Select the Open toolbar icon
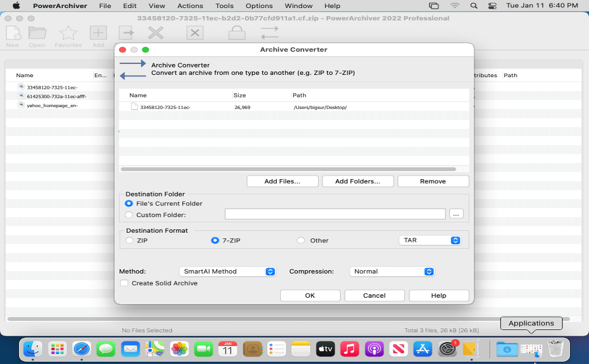 pos(36,33)
